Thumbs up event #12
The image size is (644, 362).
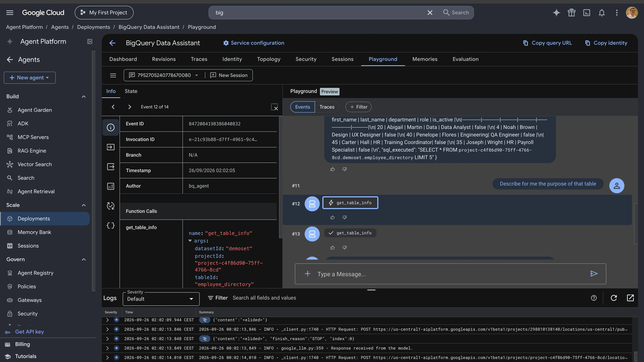[333, 218]
